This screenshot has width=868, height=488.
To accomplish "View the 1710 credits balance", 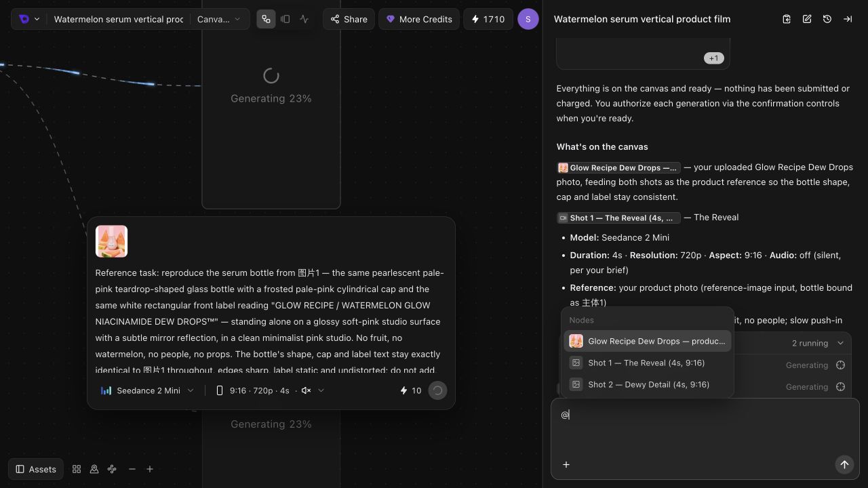I will click(x=488, y=19).
